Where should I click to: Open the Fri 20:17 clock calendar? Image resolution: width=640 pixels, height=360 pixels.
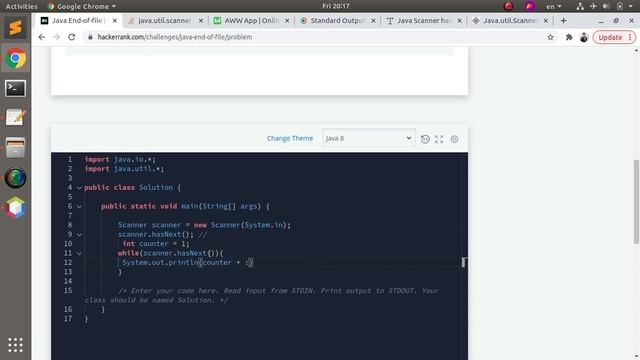pos(336,6)
